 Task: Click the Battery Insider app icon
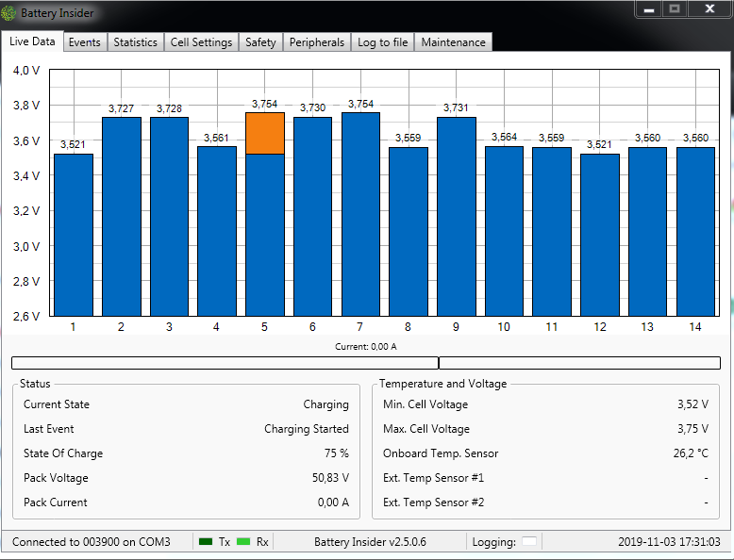(10, 13)
